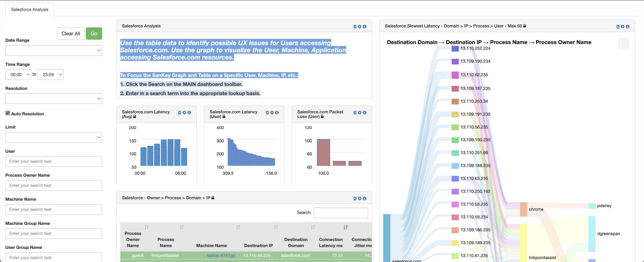Open settings gear of Owner > Process > Domain > IP panel
The image size is (644, 262).
tap(360, 198)
